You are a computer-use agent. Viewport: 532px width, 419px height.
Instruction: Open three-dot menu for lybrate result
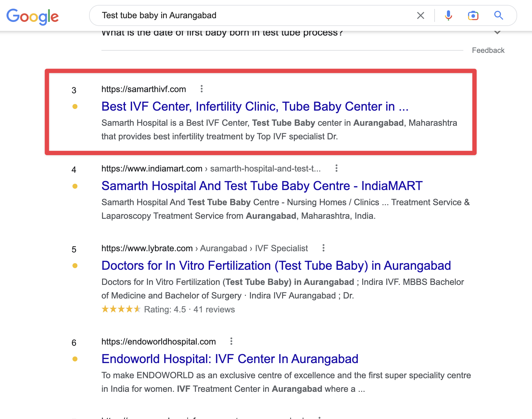point(324,248)
